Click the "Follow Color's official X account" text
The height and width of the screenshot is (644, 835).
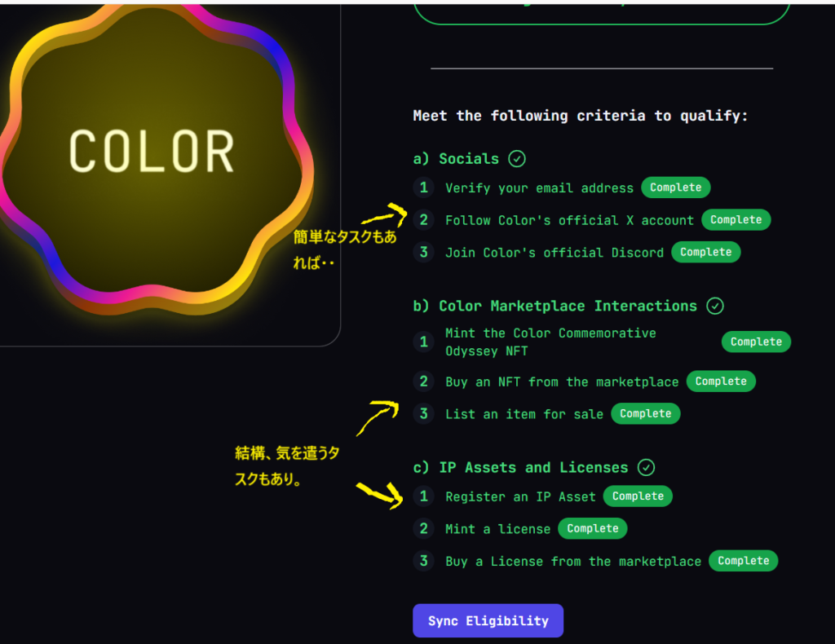click(570, 220)
